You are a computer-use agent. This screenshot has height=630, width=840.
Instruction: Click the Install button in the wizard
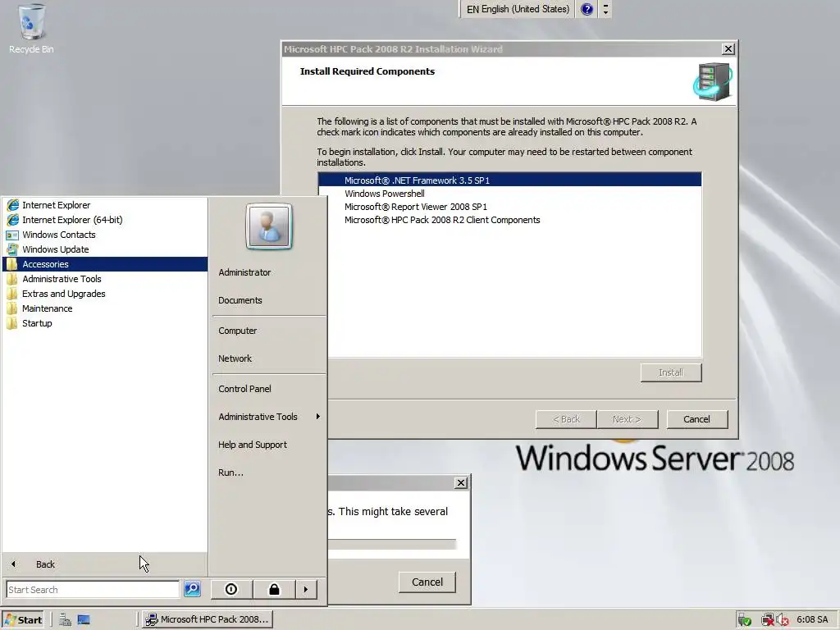[x=671, y=372]
